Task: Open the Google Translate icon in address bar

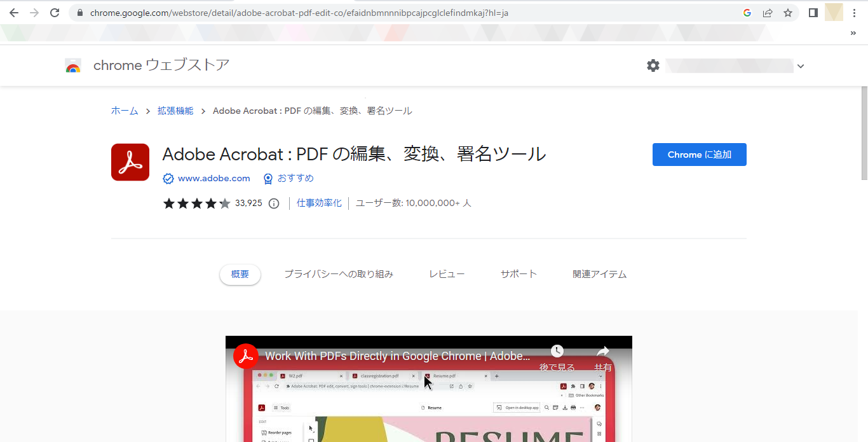Action: tap(747, 13)
